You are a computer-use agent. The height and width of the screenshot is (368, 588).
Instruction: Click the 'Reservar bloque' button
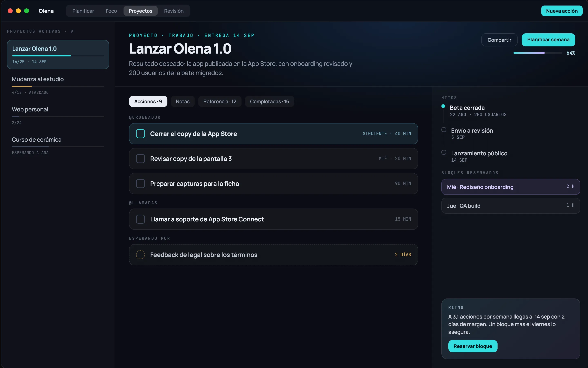[x=473, y=346]
